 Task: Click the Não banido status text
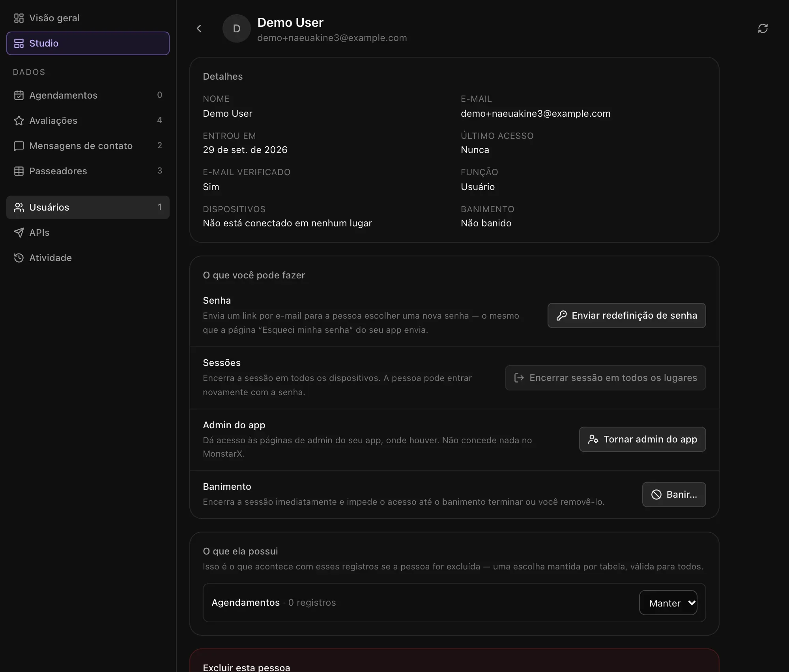point(486,223)
